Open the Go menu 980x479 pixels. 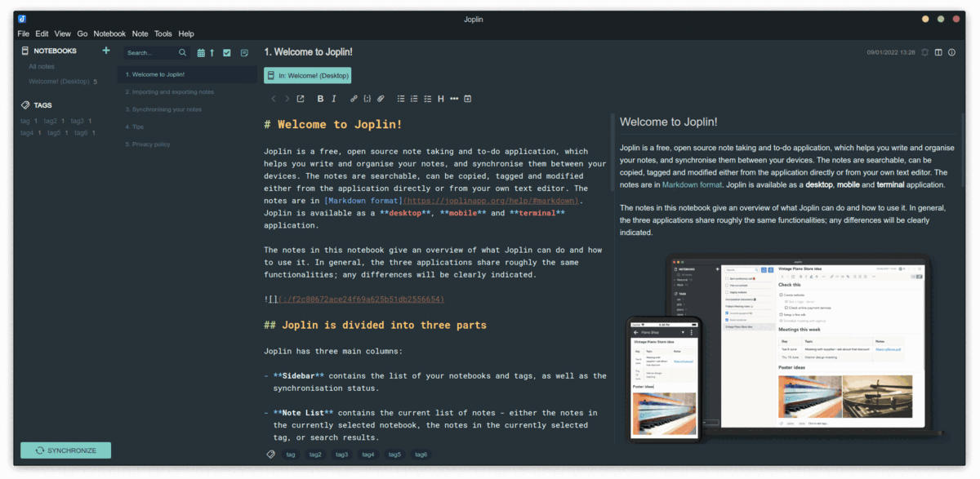(82, 33)
